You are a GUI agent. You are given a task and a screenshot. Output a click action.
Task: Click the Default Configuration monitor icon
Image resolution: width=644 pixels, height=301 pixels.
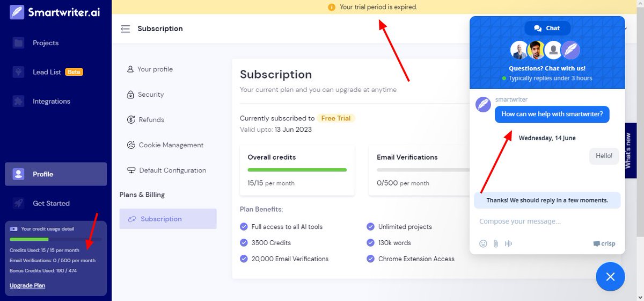131,170
